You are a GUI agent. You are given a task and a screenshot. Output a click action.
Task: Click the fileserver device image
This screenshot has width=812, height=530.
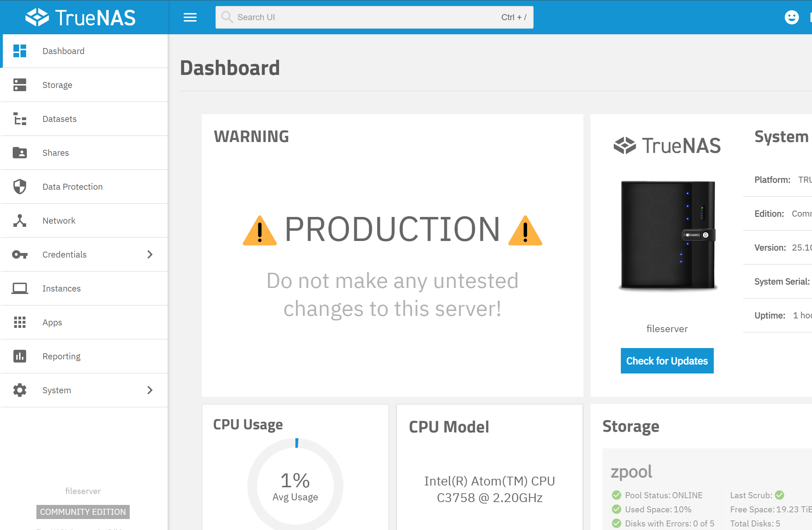(x=668, y=235)
